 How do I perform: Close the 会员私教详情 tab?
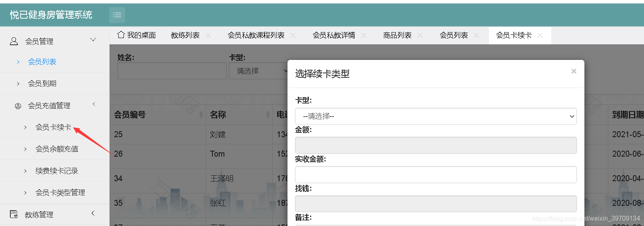point(364,35)
